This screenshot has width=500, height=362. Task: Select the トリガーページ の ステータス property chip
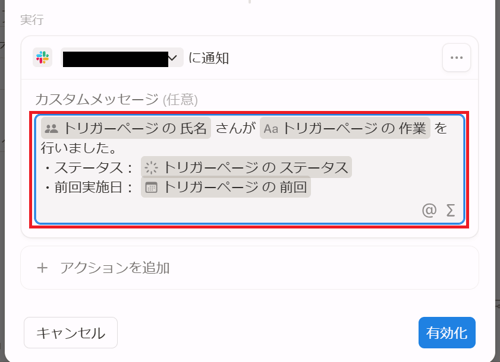(x=246, y=167)
